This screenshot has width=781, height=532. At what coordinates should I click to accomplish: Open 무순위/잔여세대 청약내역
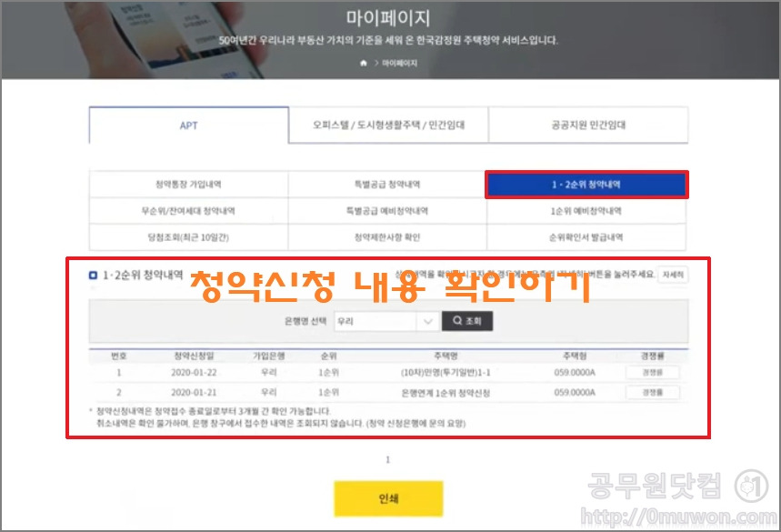(189, 211)
